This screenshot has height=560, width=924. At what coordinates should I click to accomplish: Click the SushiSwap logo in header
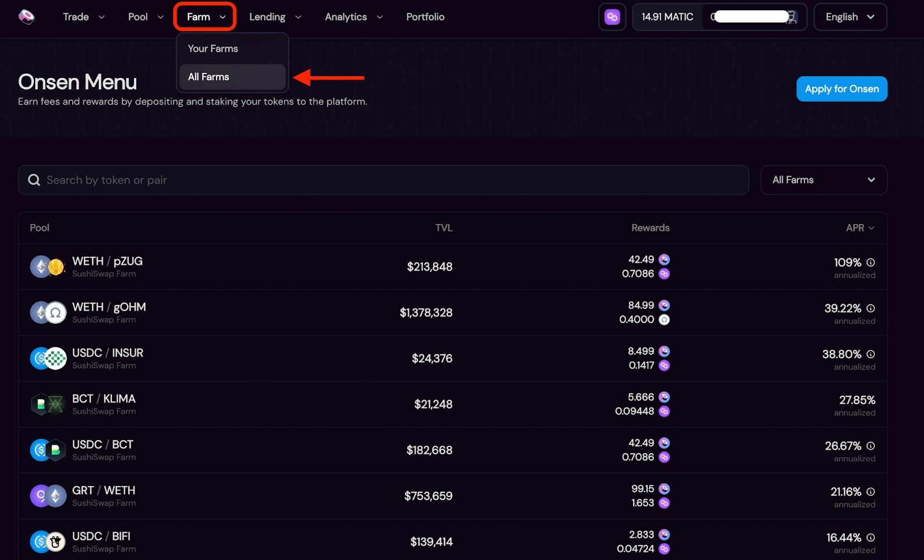[27, 17]
